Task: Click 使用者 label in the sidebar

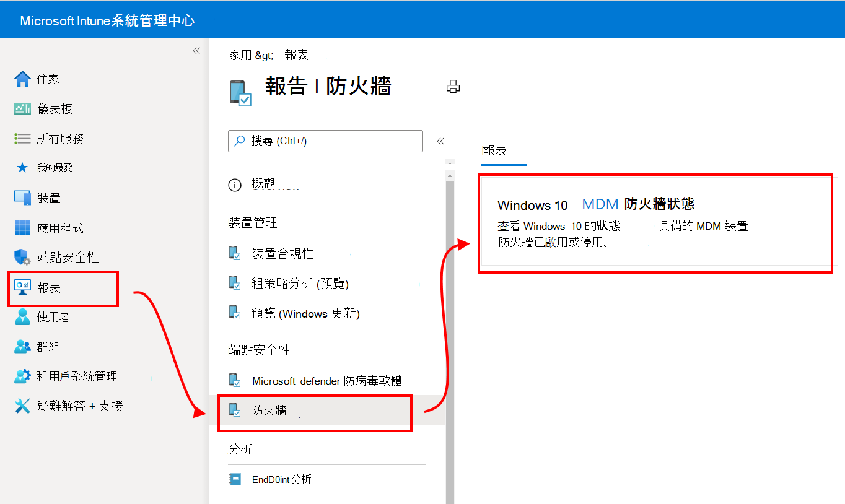Action: pyautogui.click(x=54, y=317)
